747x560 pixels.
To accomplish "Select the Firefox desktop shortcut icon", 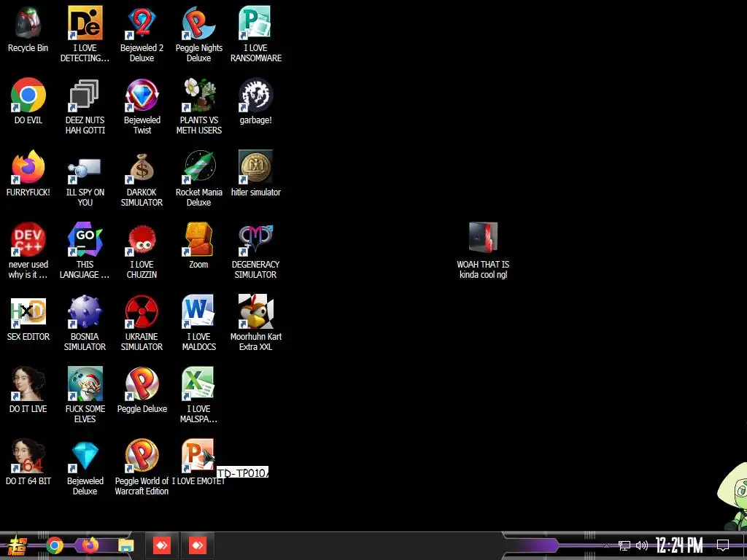I will click(28, 167).
